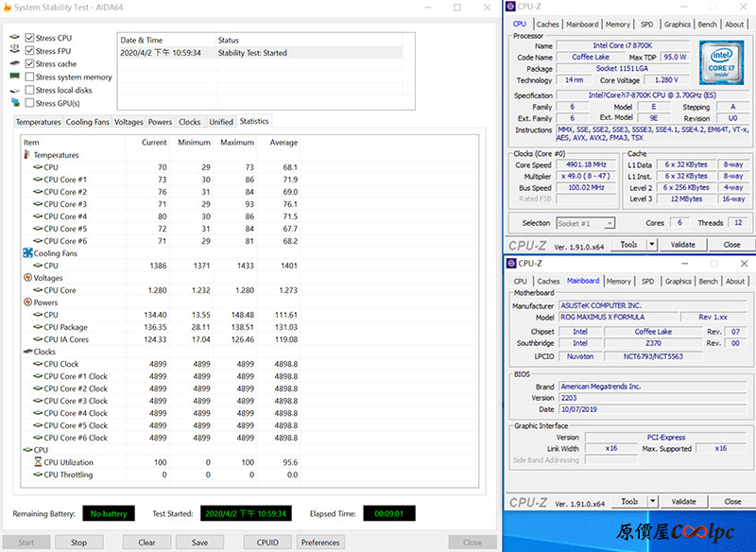The height and width of the screenshot is (552, 756).
Task: Open the Cooling Fans tab
Action: click(88, 122)
